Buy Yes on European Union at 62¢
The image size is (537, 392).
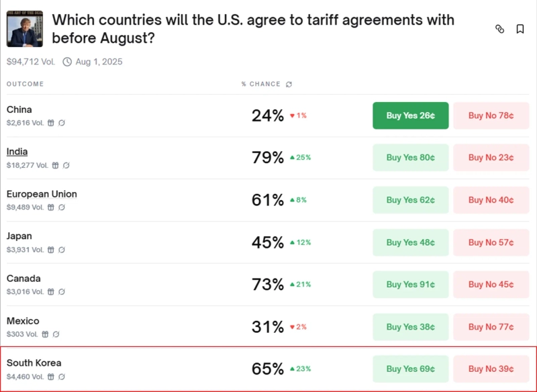coord(410,200)
